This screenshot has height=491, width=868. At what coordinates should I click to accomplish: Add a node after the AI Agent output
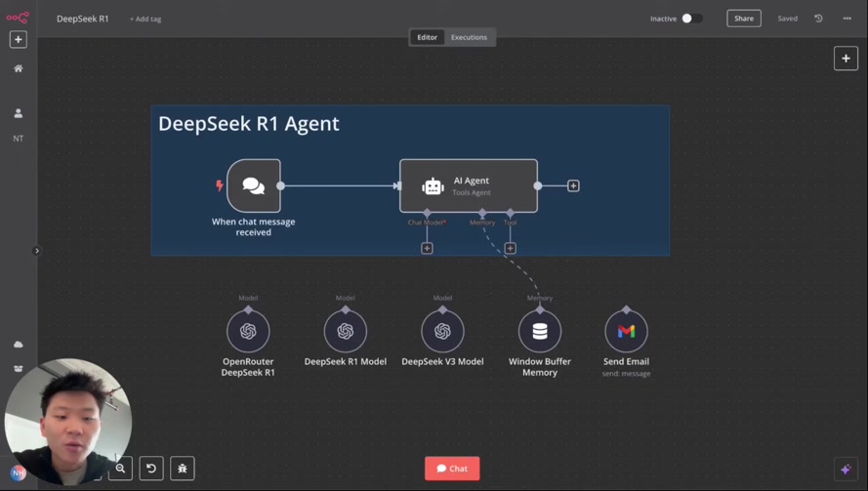click(x=573, y=186)
